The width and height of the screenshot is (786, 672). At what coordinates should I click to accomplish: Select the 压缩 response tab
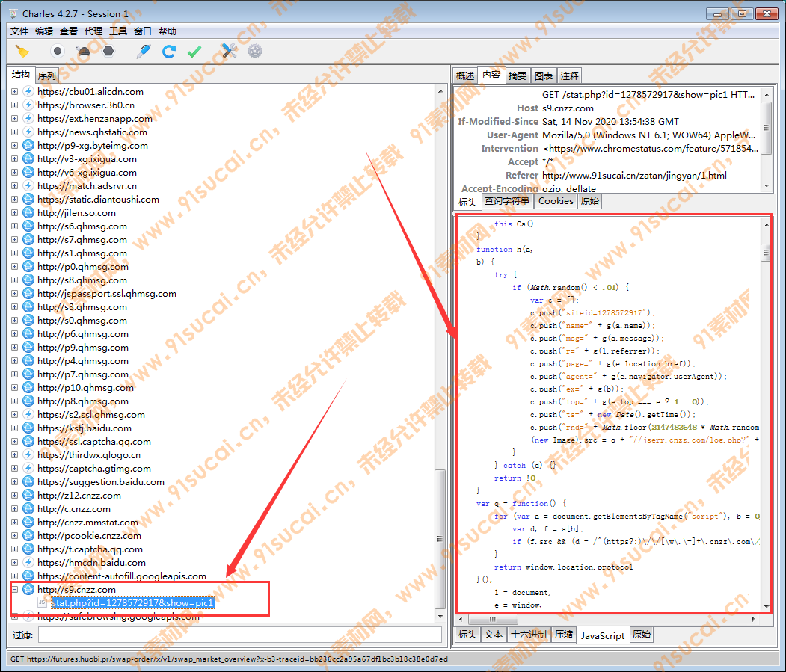click(x=563, y=635)
